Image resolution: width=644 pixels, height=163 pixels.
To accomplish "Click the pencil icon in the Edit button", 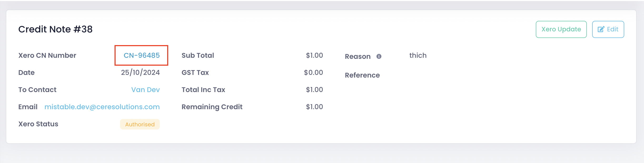I will point(601,29).
